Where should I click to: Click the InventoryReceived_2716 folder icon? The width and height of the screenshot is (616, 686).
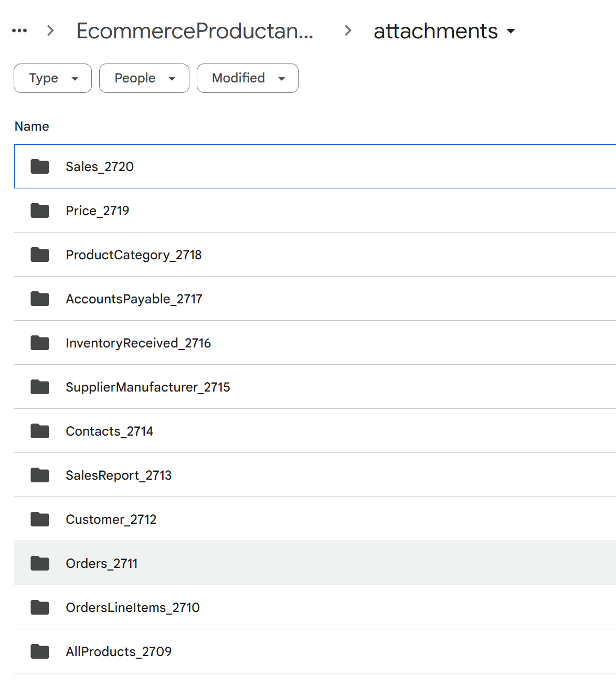coord(40,343)
